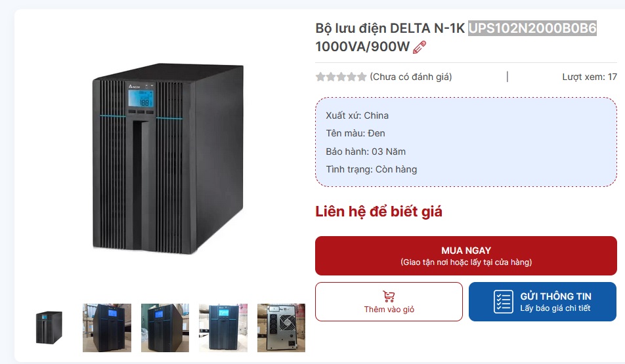Viewport: 625px width, 364px height.
Task: Select the first studio product thumbnail
Action: pyautogui.click(x=49, y=328)
